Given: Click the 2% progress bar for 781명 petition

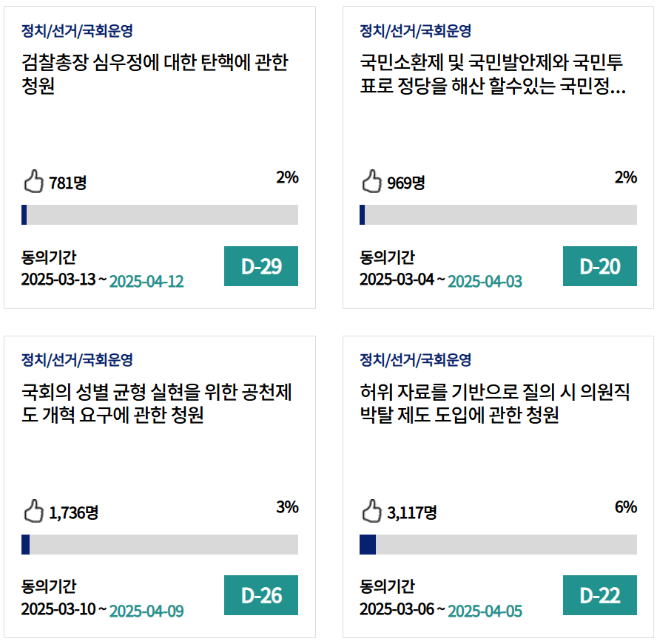Looking at the screenshot, I should [160, 214].
